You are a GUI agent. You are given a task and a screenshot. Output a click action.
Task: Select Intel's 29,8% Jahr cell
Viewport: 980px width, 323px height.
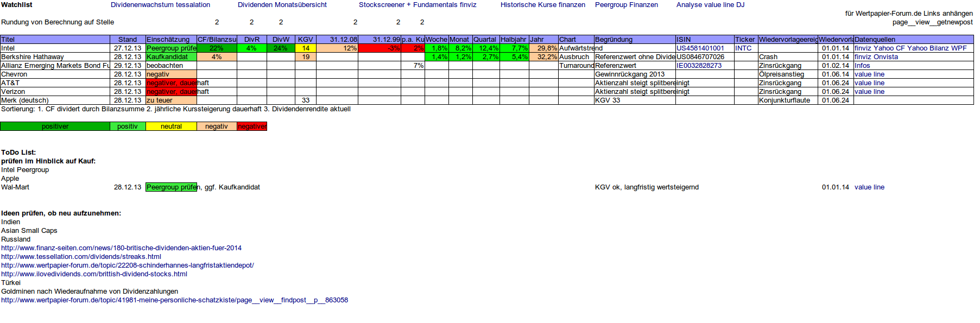(x=543, y=48)
